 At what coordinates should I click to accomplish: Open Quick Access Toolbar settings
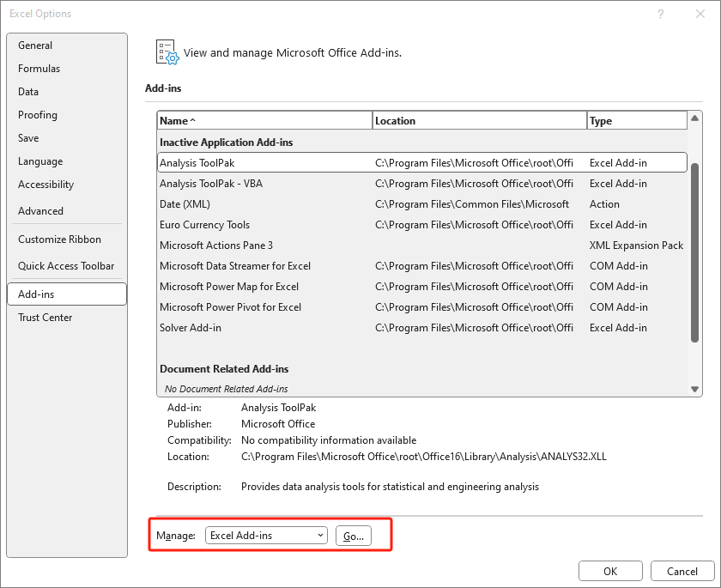pyautogui.click(x=66, y=266)
